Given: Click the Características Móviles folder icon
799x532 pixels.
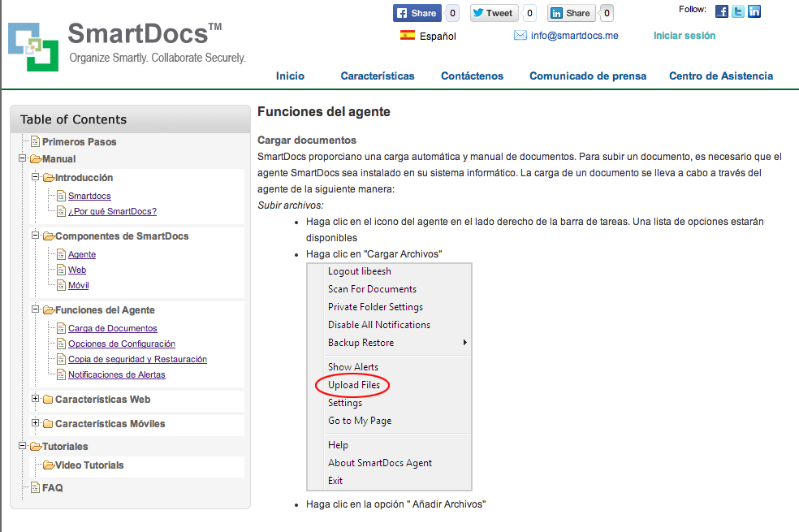Looking at the screenshot, I should (x=49, y=424).
